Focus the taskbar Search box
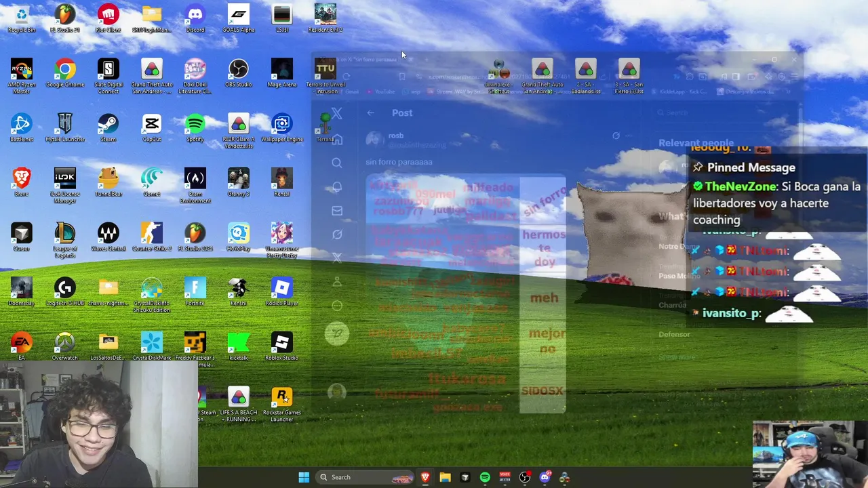Image resolution: width=868 pixels, height=488 pixels. click(x=365, y=477)
